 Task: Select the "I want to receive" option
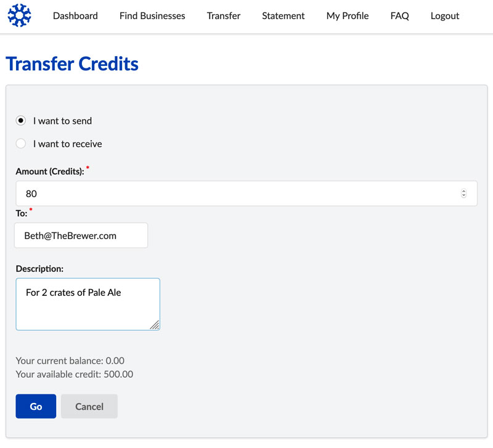21,144
